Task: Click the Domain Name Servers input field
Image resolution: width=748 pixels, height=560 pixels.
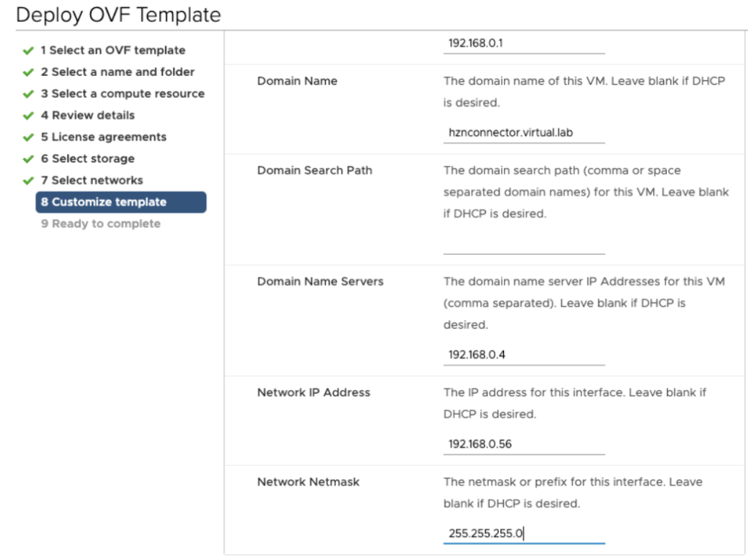Action: click(x=524, y=356)
